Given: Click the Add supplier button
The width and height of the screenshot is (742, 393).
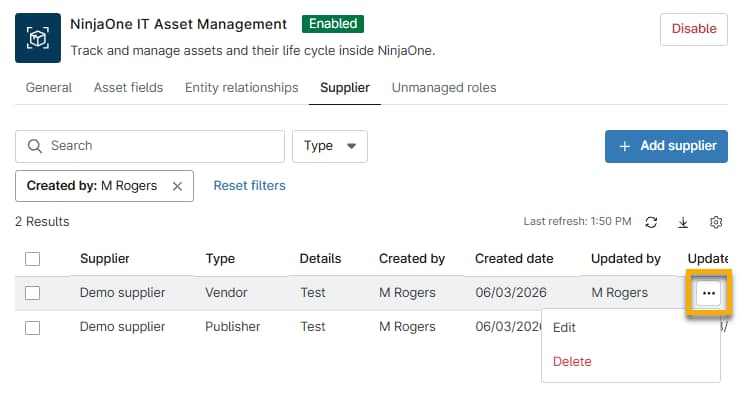Looking at the screenshot, I should pos(666,146).
